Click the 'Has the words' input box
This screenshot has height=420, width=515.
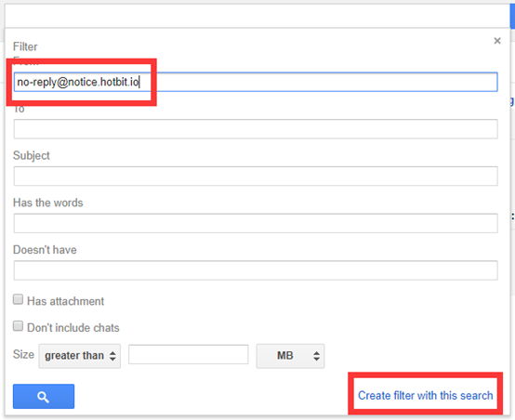[x=256, y=223]
